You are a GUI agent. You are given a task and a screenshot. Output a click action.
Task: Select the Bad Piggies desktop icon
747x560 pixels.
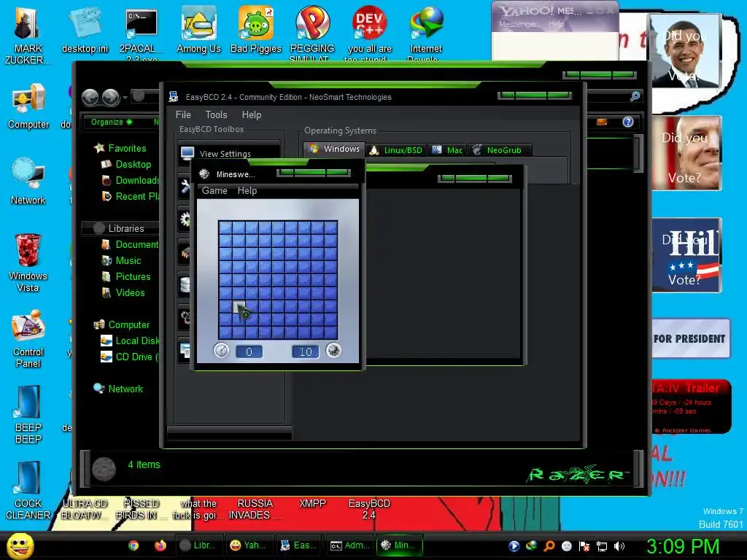coord(256,29)
